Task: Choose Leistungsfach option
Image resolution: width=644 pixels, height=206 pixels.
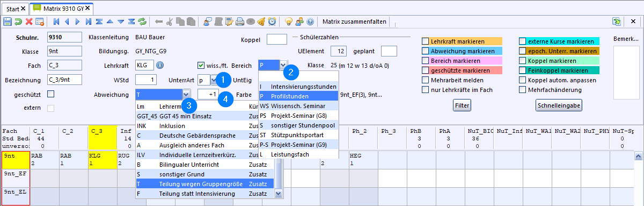Action: [x=298, y=154]
